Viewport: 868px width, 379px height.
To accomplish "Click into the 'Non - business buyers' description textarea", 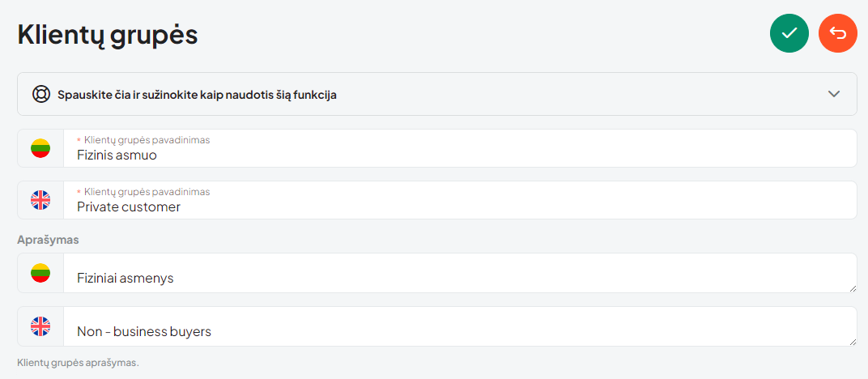I will pyautogui.click(x=460, y=326).
